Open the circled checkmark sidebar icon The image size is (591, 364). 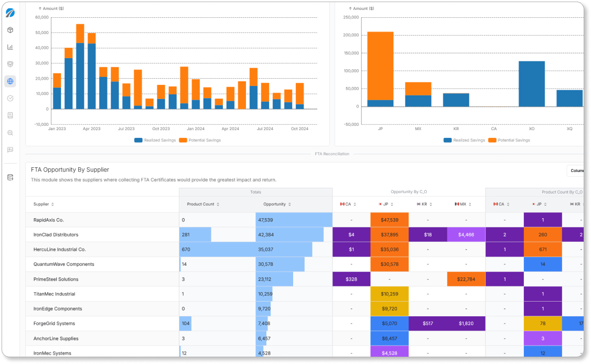10,99
